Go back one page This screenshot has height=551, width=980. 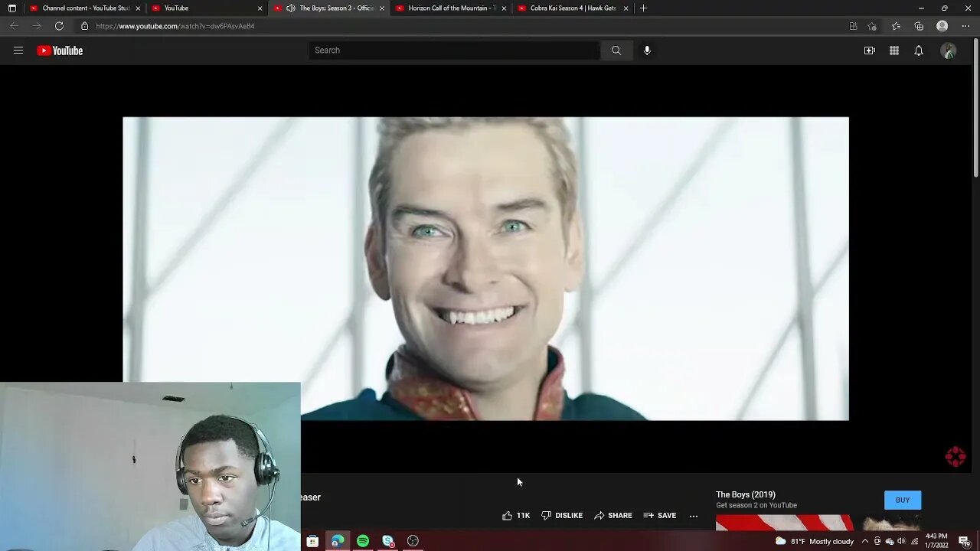(14, 26)
